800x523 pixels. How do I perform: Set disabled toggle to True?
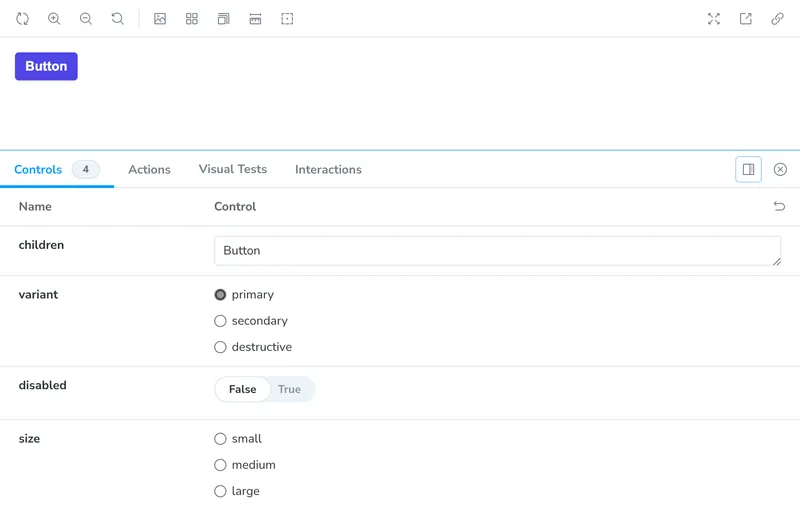click(289, 390)
